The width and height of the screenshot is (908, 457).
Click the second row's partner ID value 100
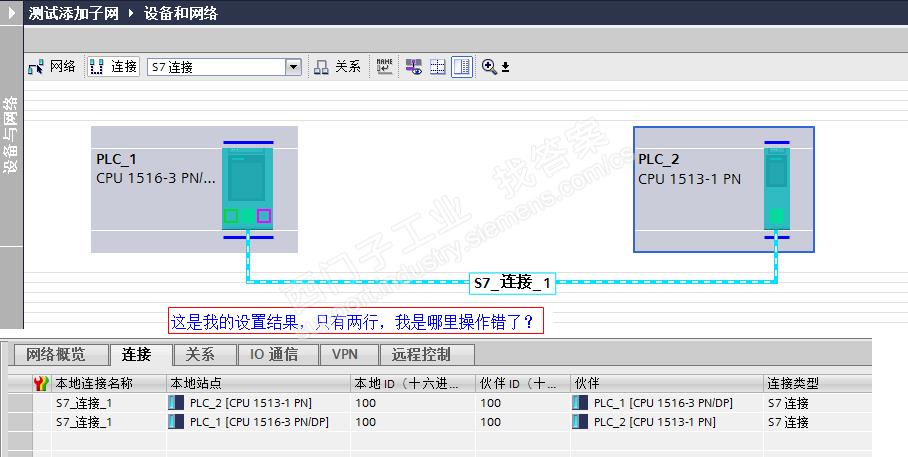(x=490, y=422)
